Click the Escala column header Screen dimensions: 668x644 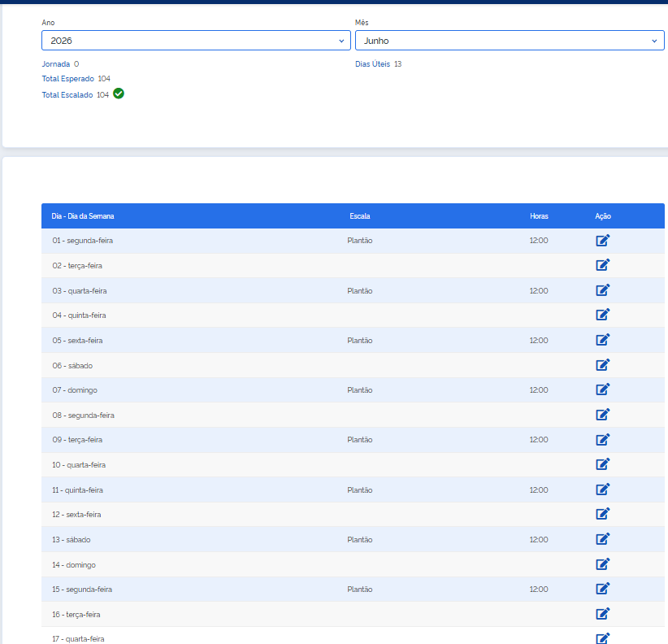tap(359, 216)
